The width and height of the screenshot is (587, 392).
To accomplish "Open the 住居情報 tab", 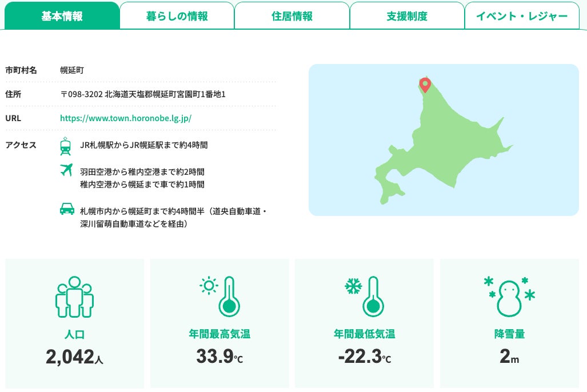I will [x=292, y=16].
